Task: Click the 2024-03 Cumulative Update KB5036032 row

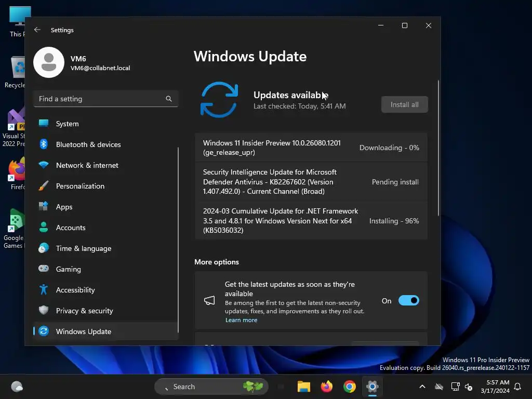Action: (311, 220)
